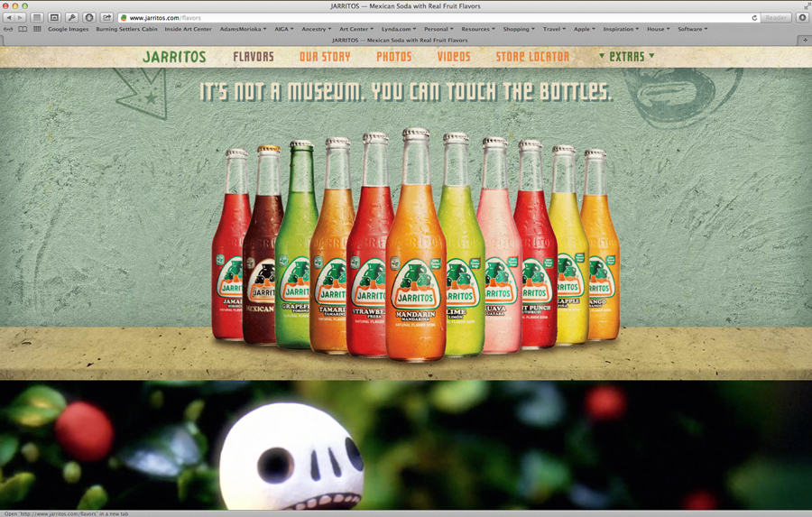Expand the Extras navigation dropdown
812x517 pixels.
[x=627, y=57]
